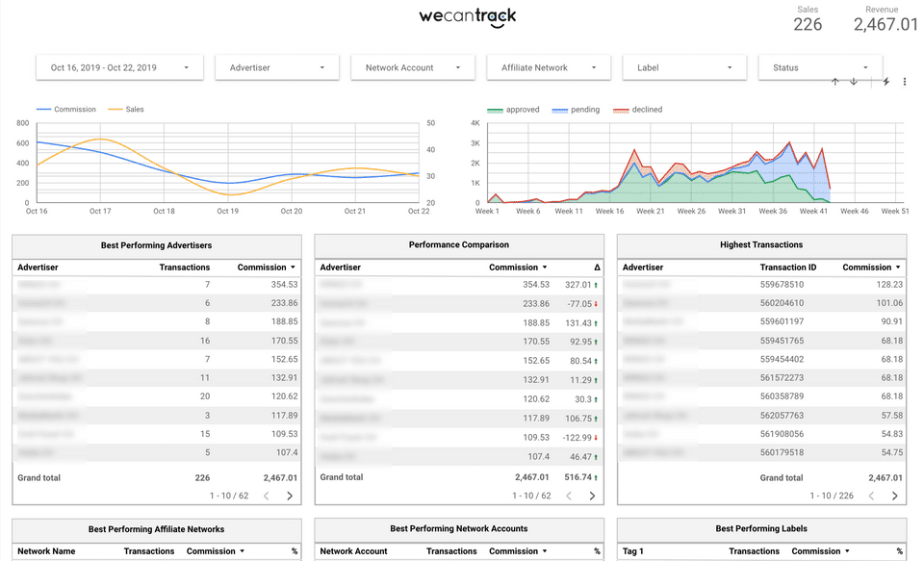Open the three-dot chart options menu
This screenshot has height=561, width=924.
(x=905, y=82)
